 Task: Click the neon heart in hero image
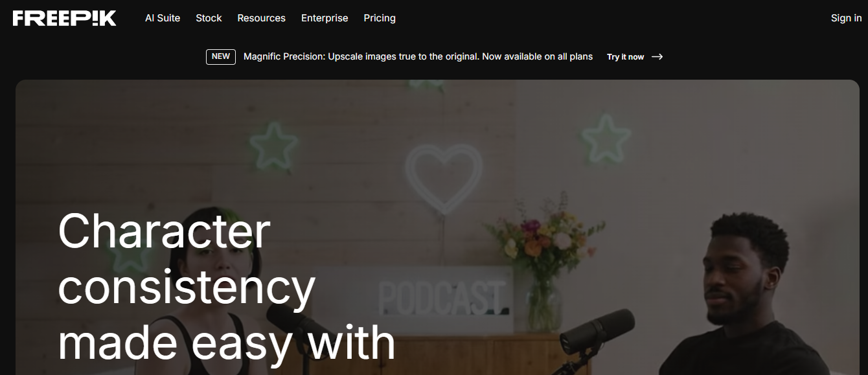click(x=444, y=178)
